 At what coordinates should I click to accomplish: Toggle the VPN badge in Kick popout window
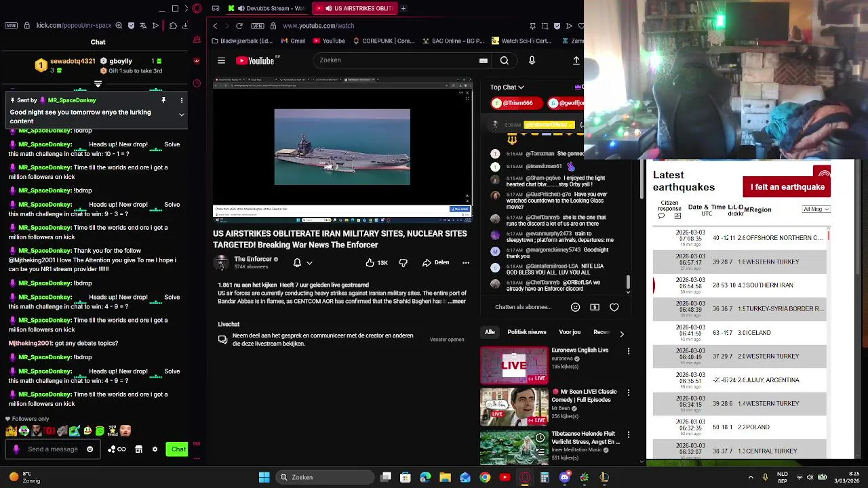click(11, 26)
